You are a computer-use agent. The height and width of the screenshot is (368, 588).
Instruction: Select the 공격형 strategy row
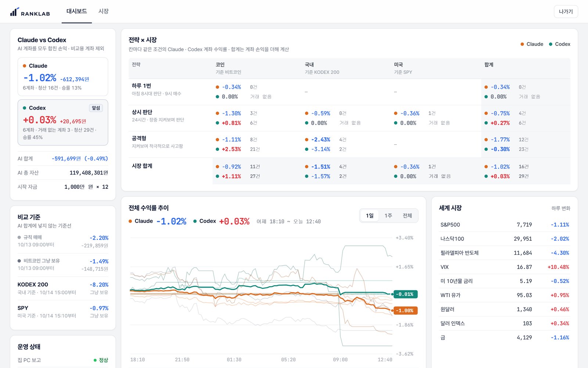(x=349, y=144)
